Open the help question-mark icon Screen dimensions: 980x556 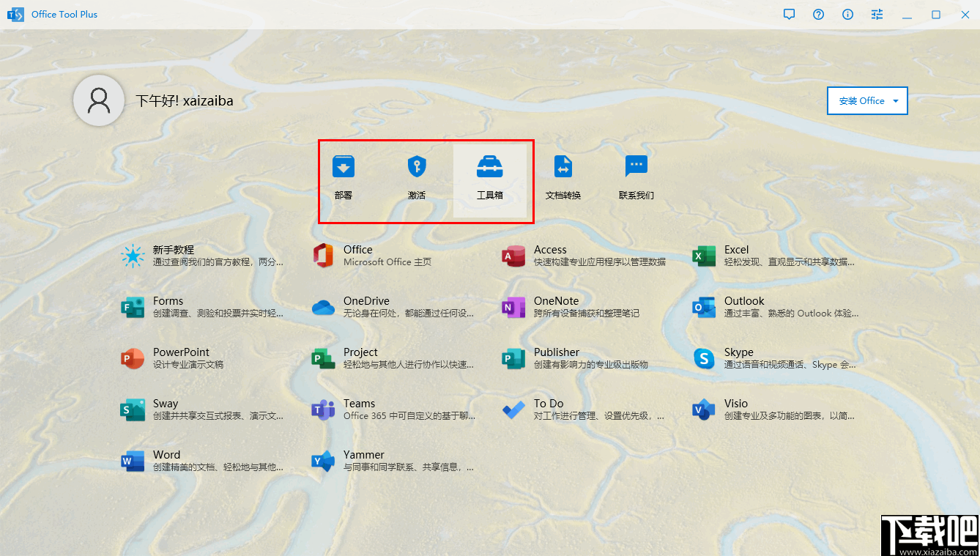[818, 14]
